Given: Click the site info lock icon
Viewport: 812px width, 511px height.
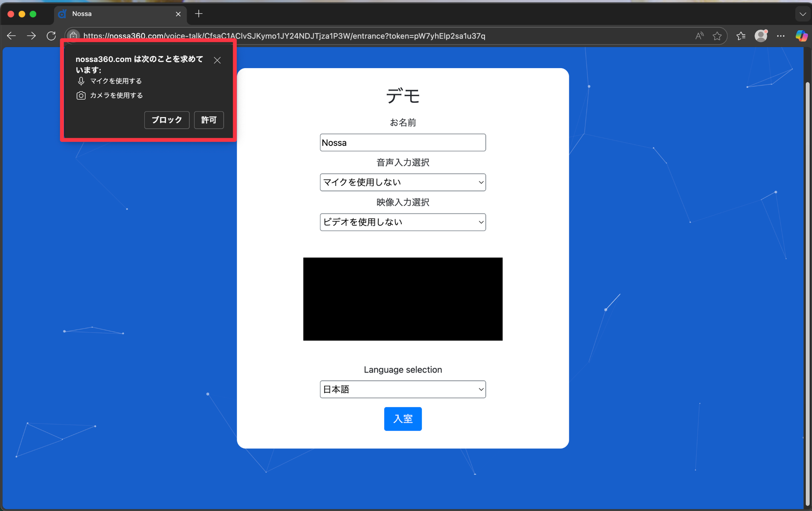Looking at the screenshot, I should [73, 36].
